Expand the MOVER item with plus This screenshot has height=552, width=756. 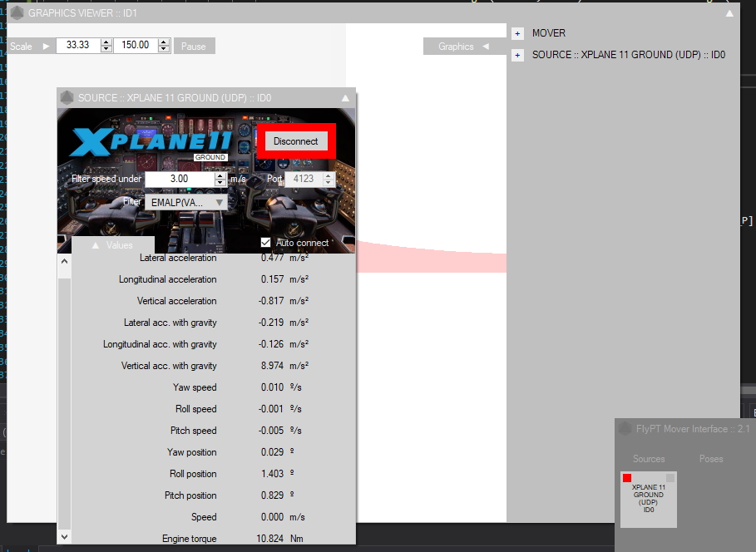[517, 34]
